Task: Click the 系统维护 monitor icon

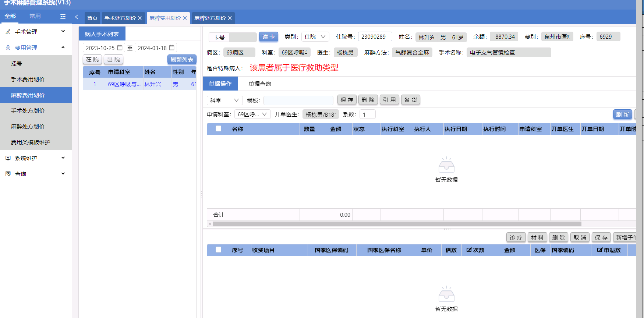Action: point(8,158)
